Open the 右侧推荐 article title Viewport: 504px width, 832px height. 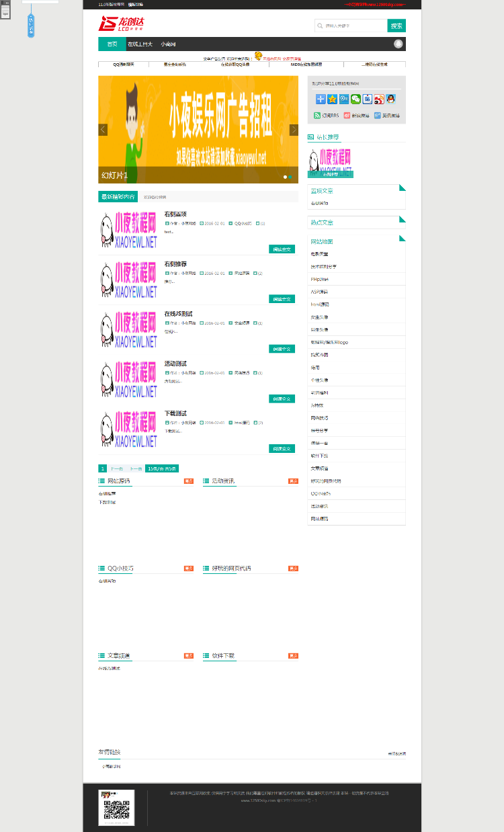point(175,264)
